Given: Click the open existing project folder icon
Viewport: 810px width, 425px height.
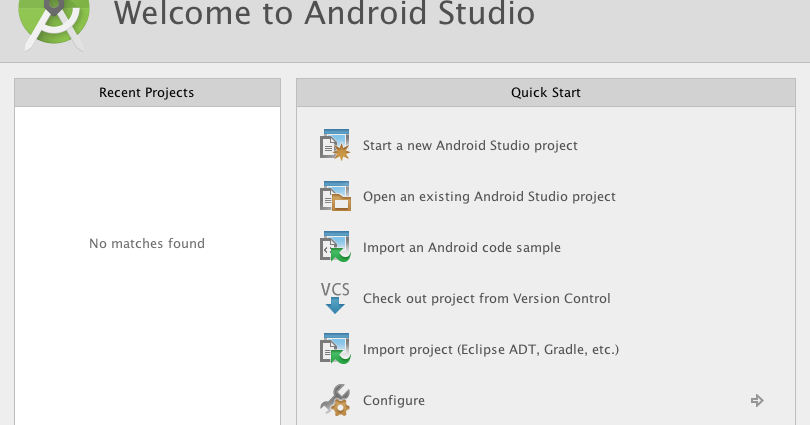Looking at the screenshot, I should click(x=335, y=197).
